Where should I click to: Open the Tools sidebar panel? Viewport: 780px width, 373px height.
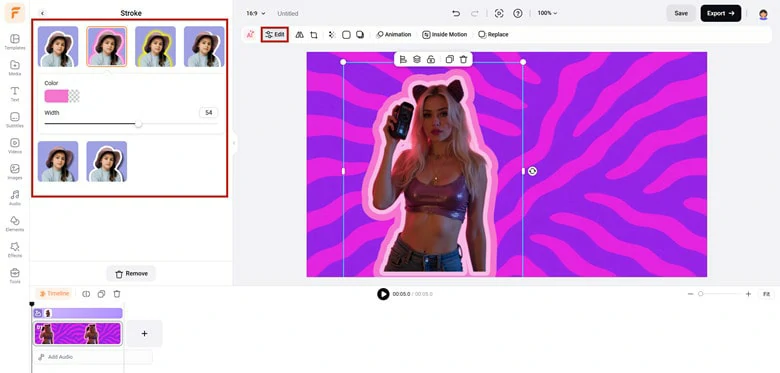point(15,276)
